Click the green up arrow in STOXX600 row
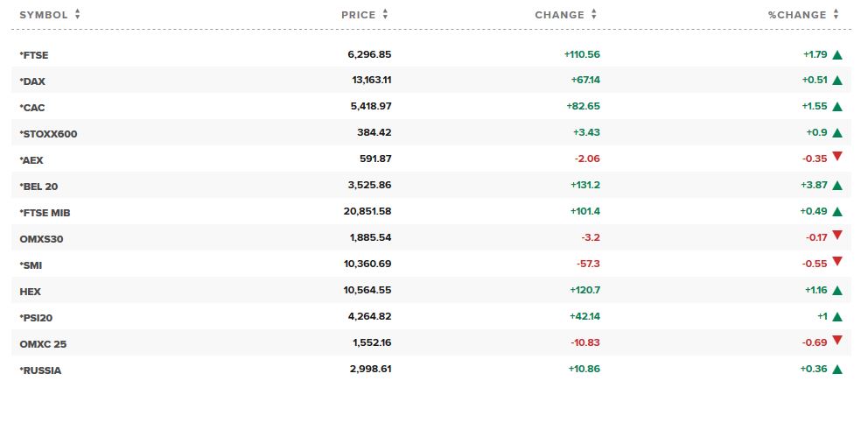The height and width of the screenshot is (423, 868). [837, 132]
